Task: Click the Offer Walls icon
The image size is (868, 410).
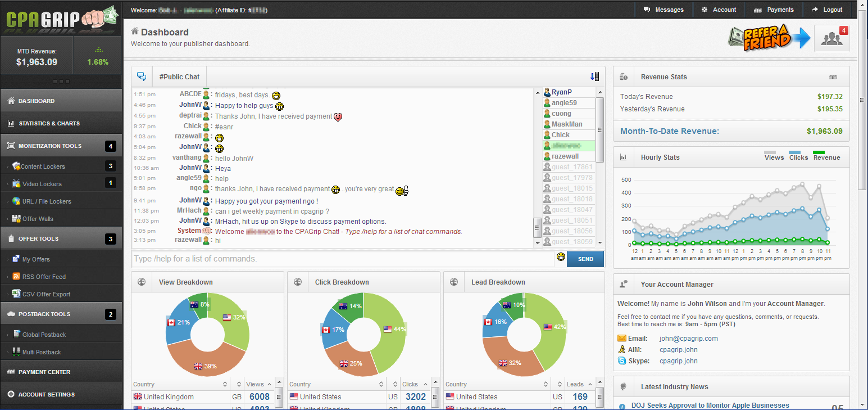Action: [16, 218]
